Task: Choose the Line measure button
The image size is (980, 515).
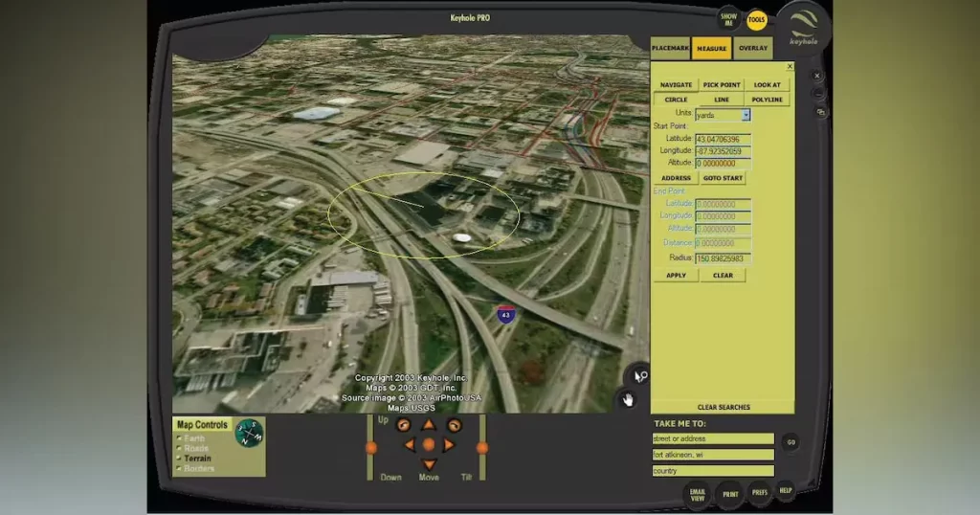Action: (722, 100)
